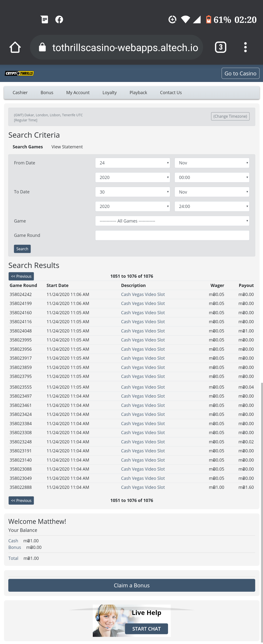
Task: Click the Game Round input field
Action: pyautogui.click(x=172, y=235)
